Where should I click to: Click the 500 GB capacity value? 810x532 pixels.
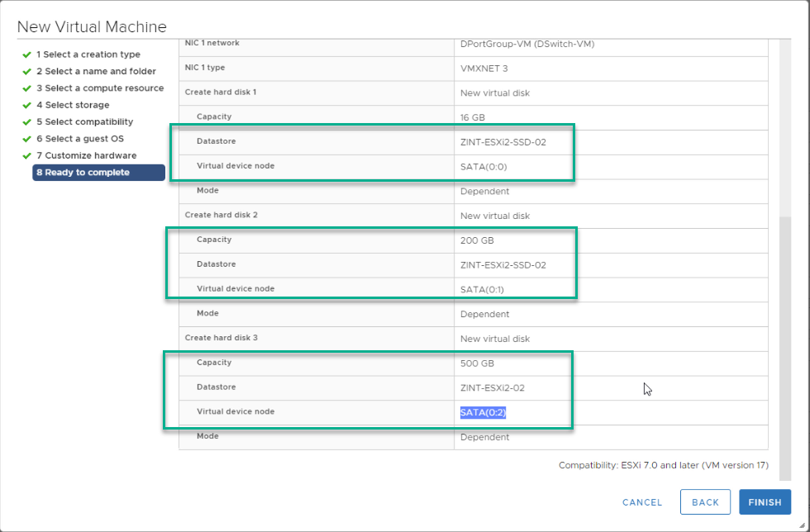[x=477, y=363]
